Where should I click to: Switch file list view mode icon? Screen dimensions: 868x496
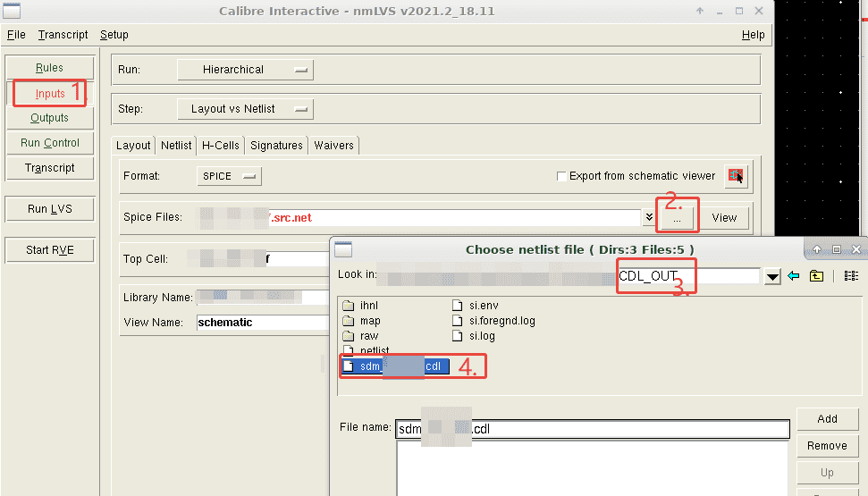click(850, 276)
